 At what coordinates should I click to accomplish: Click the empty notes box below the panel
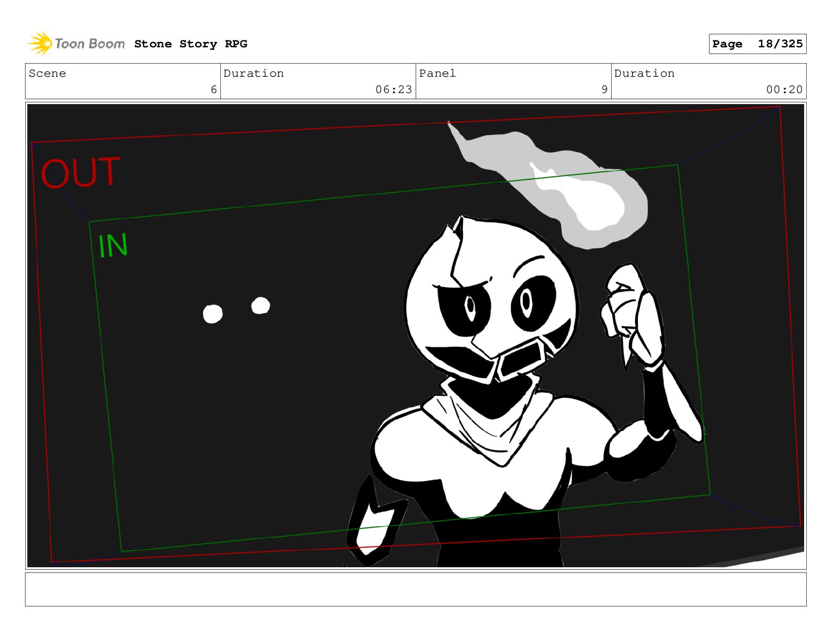(x=415, y=589)
